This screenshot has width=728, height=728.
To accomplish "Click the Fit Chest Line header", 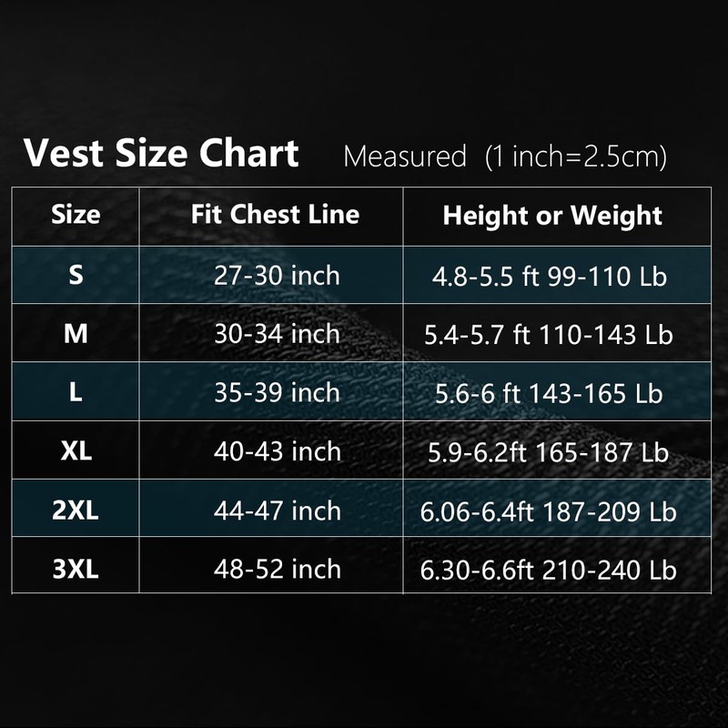I will pos(275,215).
